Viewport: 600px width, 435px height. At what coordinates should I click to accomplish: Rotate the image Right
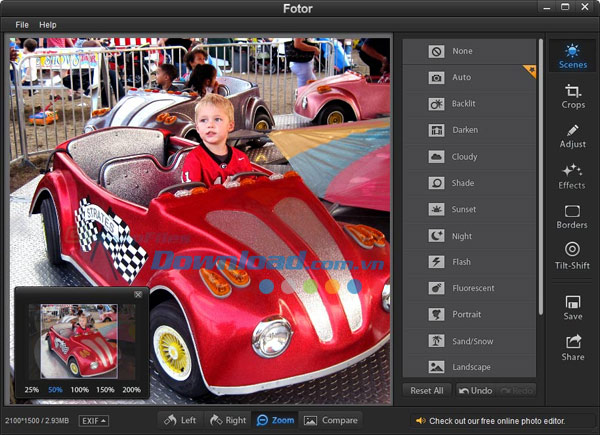228,420
